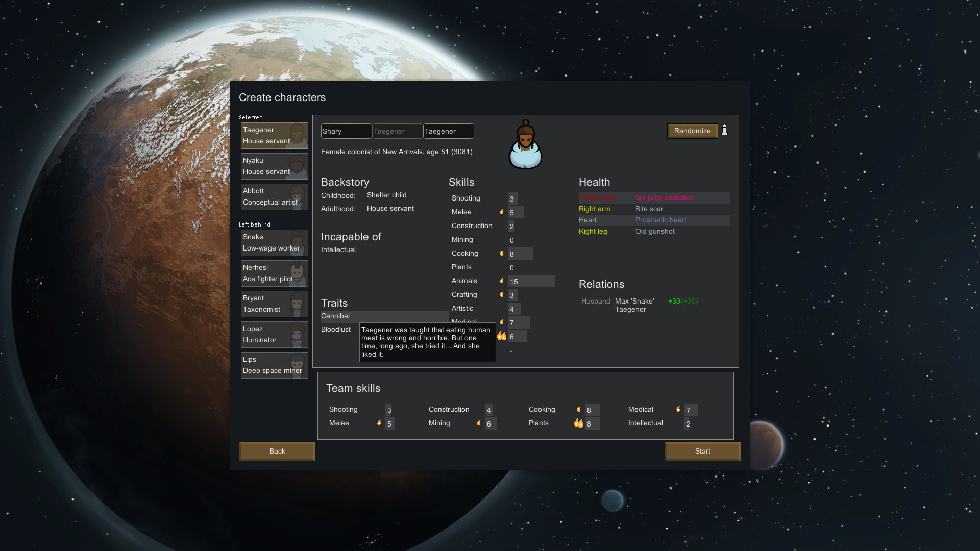The height and width of the screenshot is (551, 980).
Task: Click on Bloodlust trait tooltip
Action: tap(336, 329)
